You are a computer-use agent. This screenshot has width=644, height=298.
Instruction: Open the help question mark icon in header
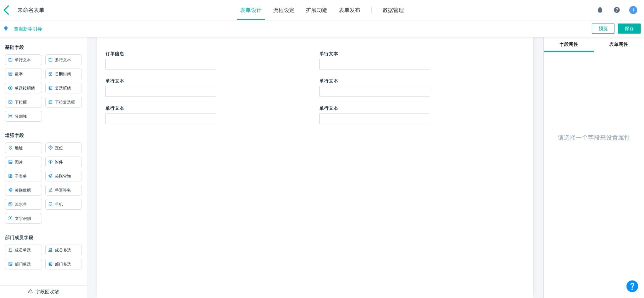click(617, 10)
